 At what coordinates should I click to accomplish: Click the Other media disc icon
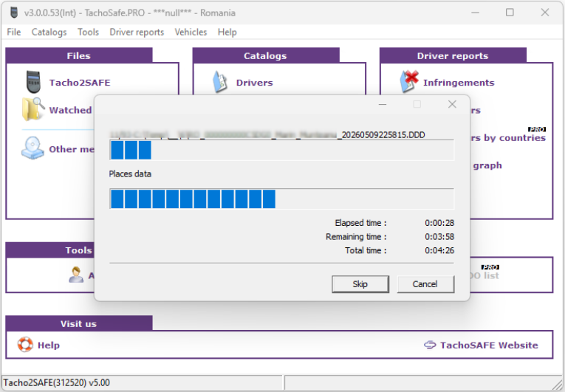coord(32,148)
